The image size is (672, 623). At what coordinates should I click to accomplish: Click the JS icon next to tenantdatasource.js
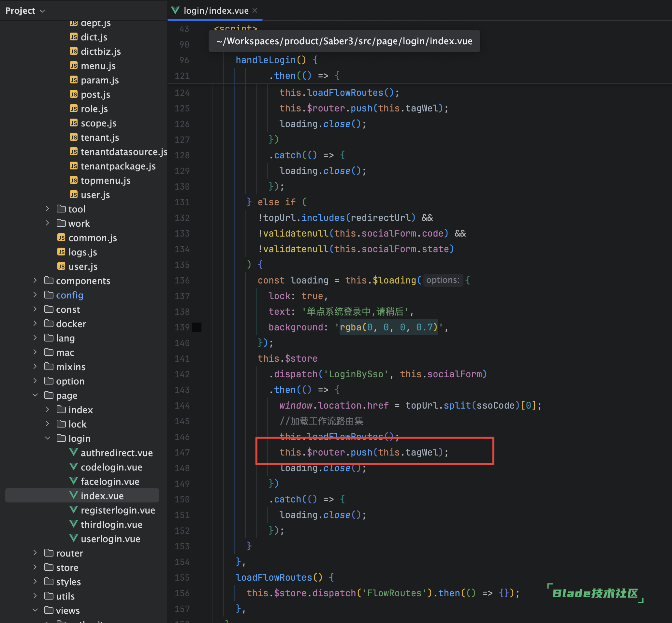(74, 152)
